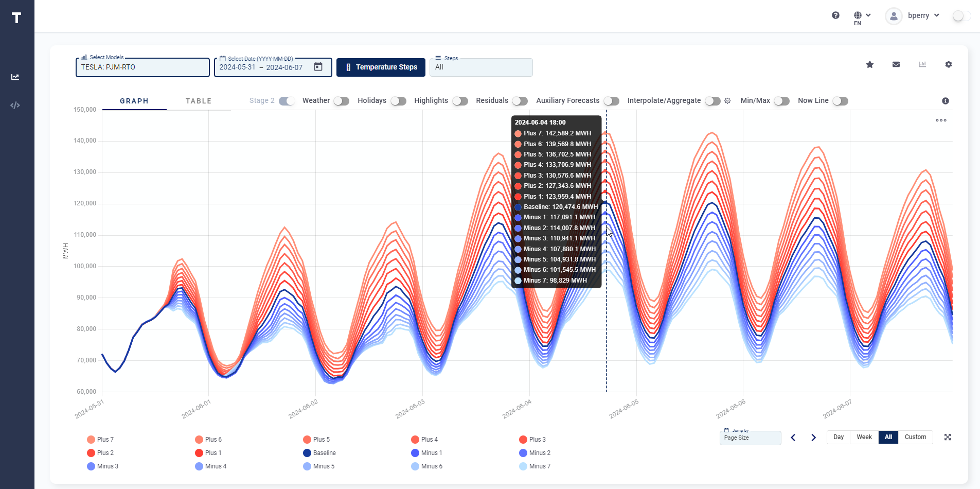The height and width of the screenshot is (489, 980).
Task: Open the Steps dropdown showing All
Action: (481, 67)
